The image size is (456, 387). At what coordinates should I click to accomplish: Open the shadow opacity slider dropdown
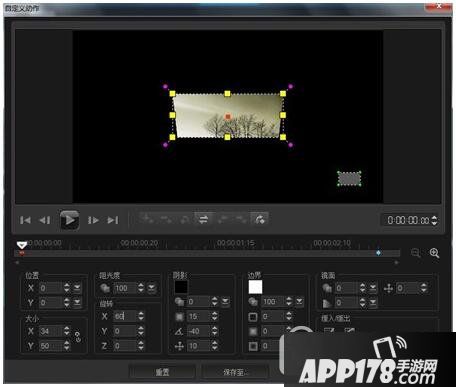click(225, 302)
